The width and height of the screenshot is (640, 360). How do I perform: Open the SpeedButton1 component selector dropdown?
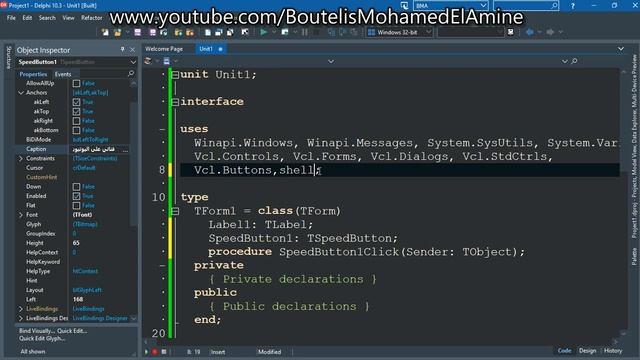pos(133,62)
